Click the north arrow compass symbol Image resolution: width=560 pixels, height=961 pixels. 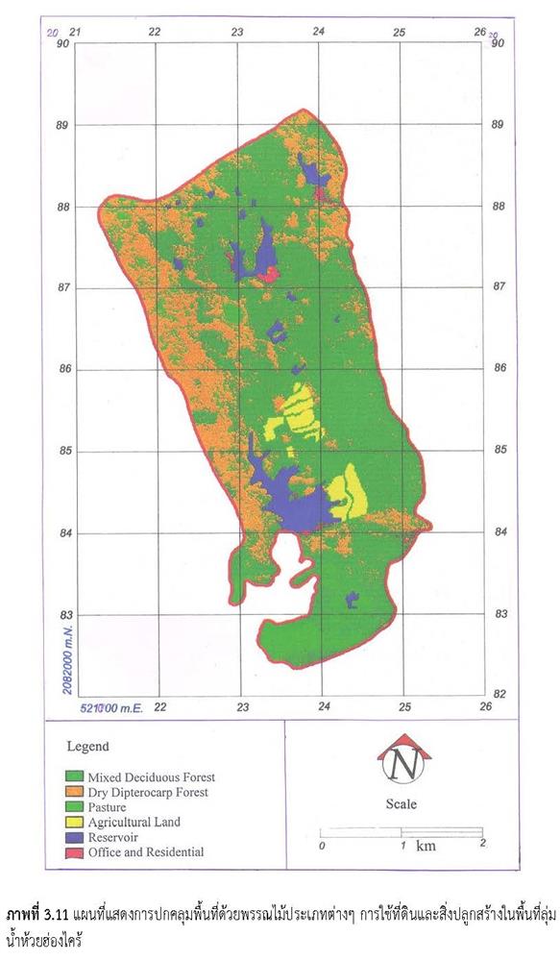point(404,758)
